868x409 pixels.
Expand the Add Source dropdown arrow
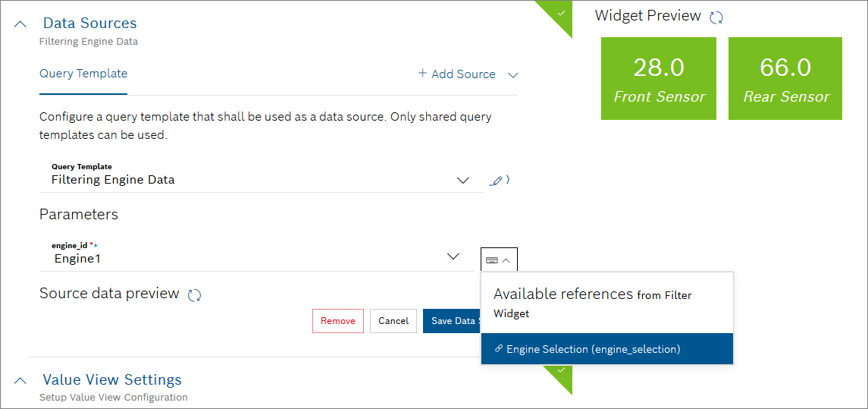tap(512, 75)
